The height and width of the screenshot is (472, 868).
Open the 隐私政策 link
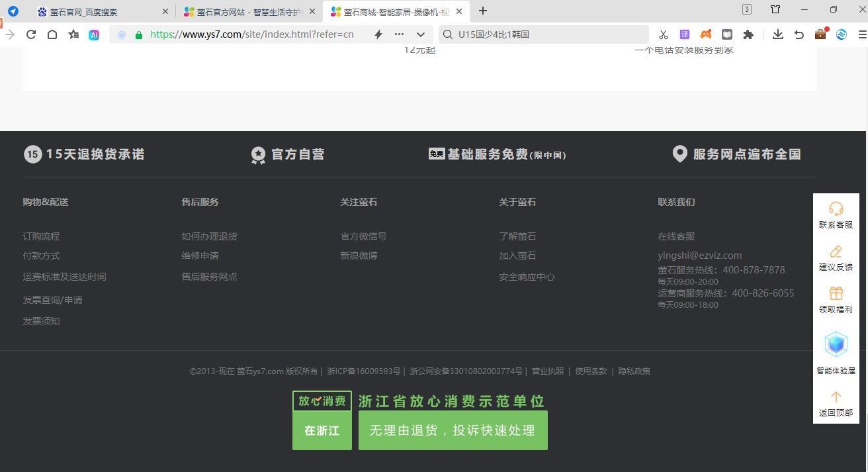coord(634,371)
